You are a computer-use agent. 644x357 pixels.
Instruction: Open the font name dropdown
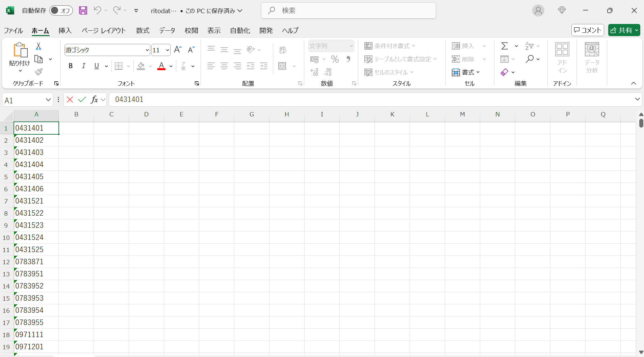(x=147, y=50)
